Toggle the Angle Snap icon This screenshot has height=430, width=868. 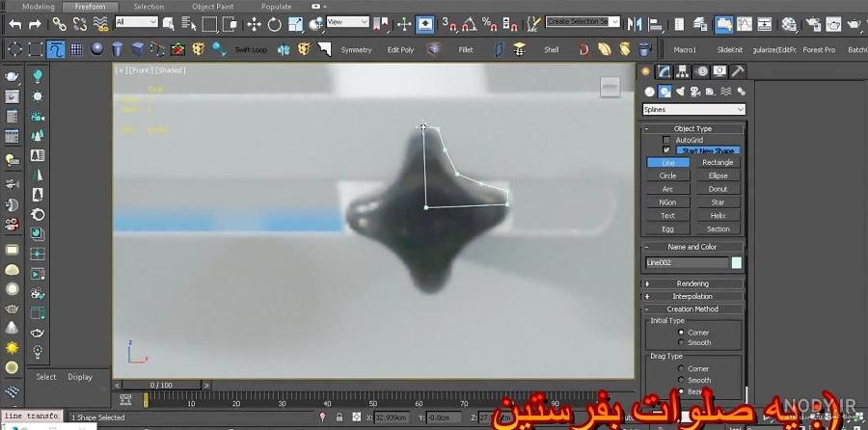470,24
